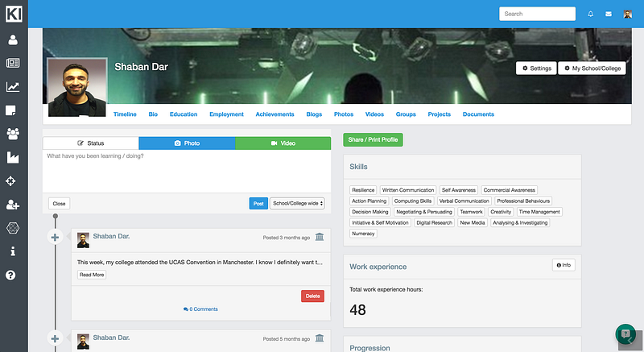Click the Settings button

click(x=536, y=68)
